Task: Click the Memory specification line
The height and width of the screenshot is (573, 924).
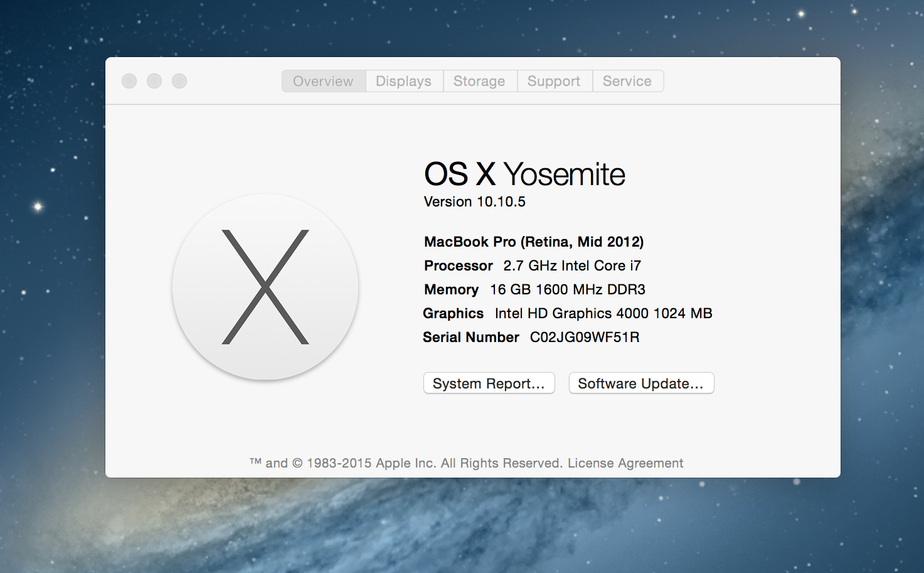Action: pyautogui.click(x=533, y=289)
